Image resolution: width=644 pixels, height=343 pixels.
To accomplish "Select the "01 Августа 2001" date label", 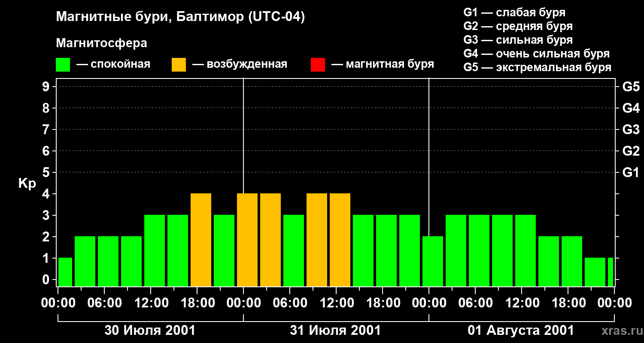I will (521, 331).
